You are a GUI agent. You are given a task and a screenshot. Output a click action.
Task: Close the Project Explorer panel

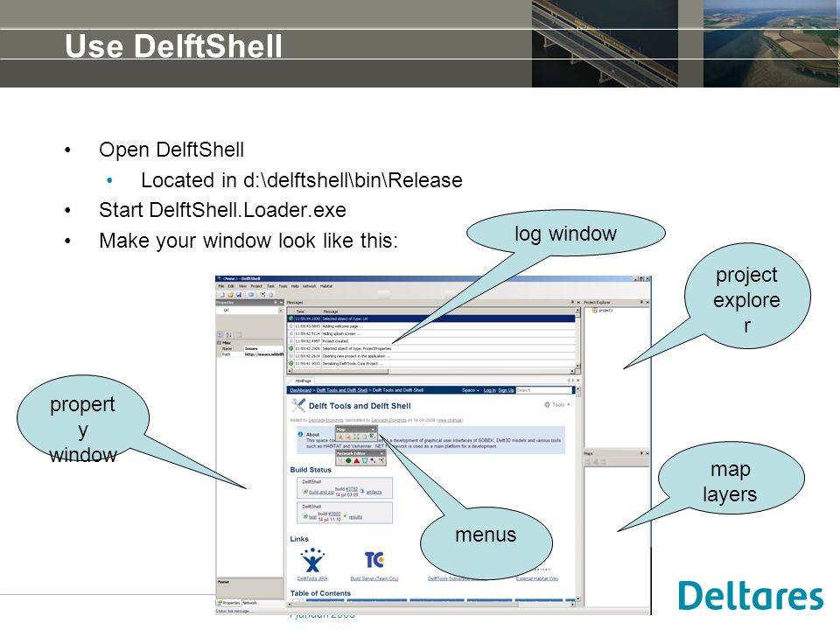coord(647,303)
